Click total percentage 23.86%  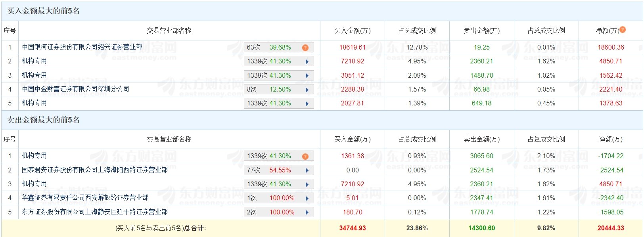417,228
